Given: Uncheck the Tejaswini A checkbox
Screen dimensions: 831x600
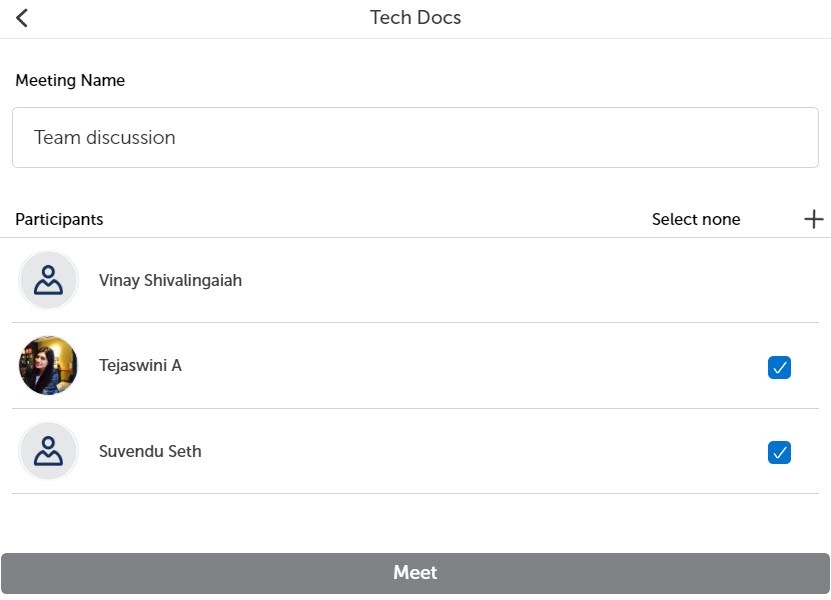Looking at the screenshot, I should [x=779, y=367].
